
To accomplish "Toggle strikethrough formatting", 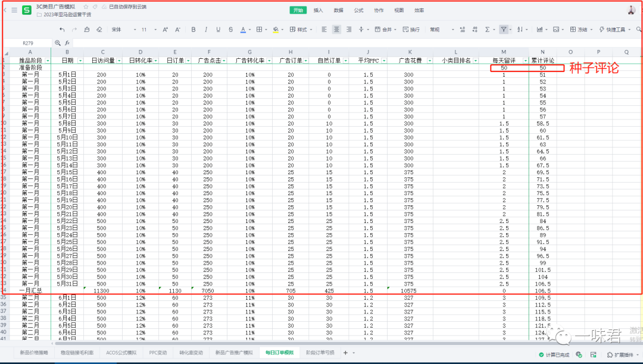I will pos(230,29).
